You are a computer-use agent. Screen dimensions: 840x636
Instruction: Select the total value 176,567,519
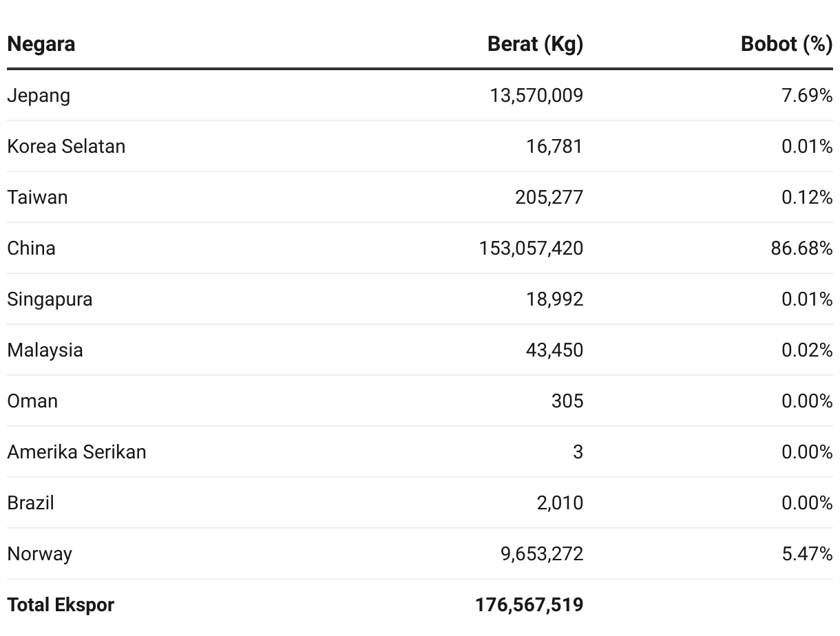click(529, 605)
